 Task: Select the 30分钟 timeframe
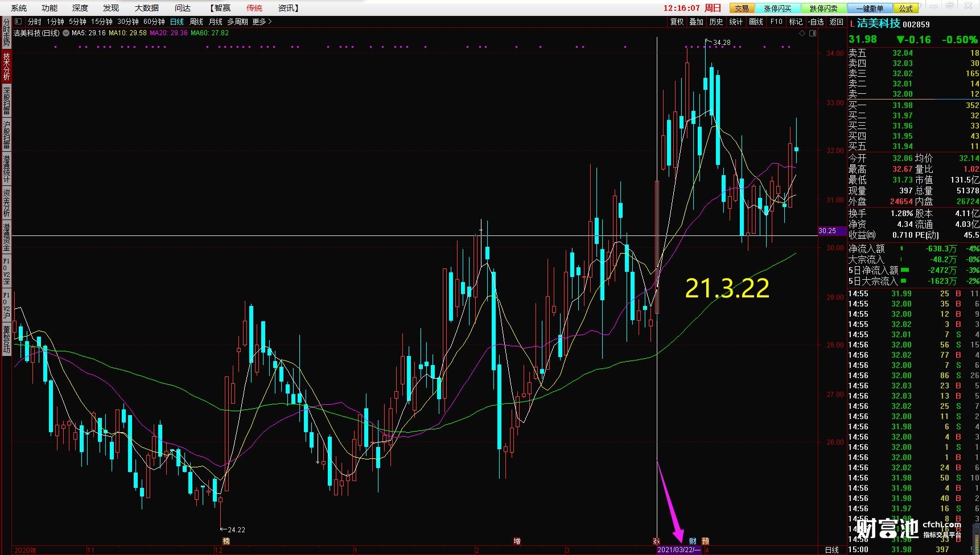pyautogui.click(x=128, y=22)
